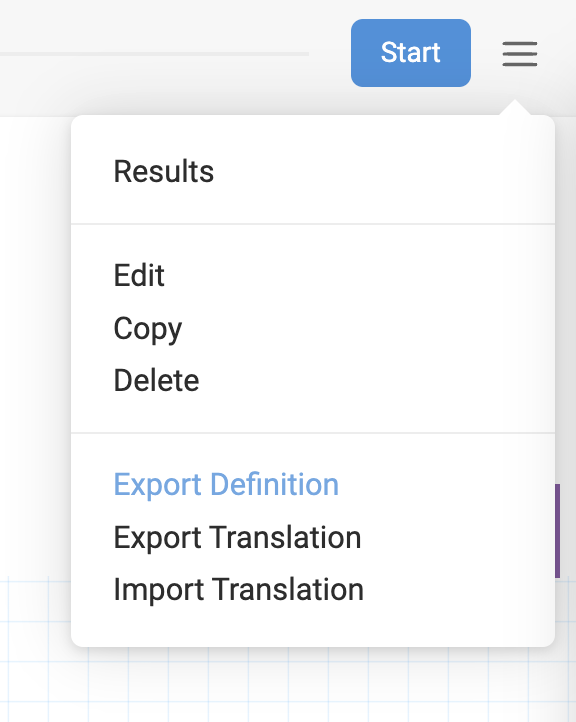The height and width of the screenshot is (722, 576).
Task: Choose Import Translation option
Action: point(239,589)
